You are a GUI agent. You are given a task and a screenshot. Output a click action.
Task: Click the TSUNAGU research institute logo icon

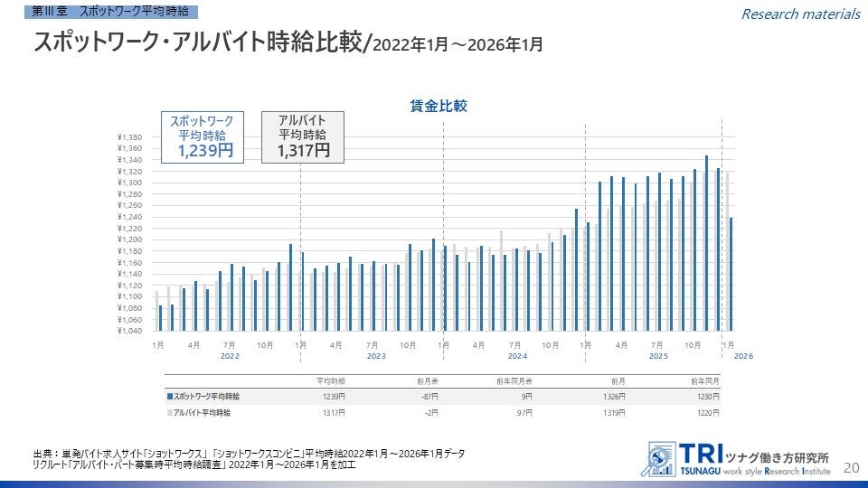coord(659,459)
